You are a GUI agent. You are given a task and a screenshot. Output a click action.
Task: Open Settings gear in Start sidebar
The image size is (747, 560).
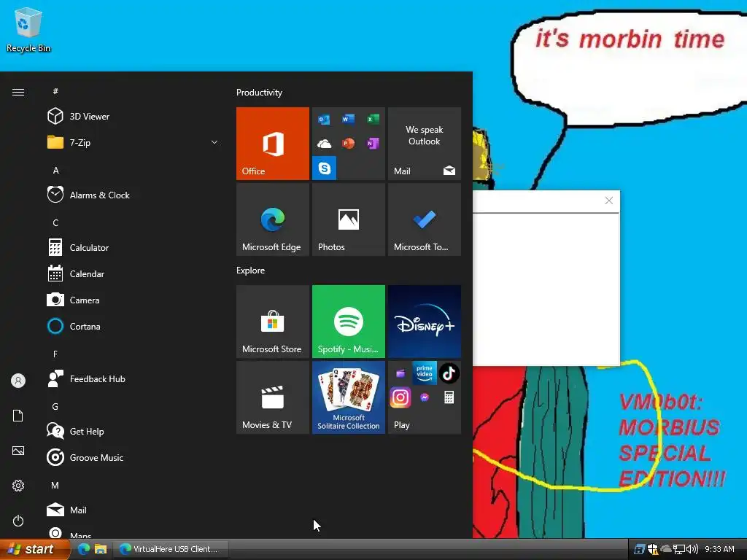coord(18,486)
